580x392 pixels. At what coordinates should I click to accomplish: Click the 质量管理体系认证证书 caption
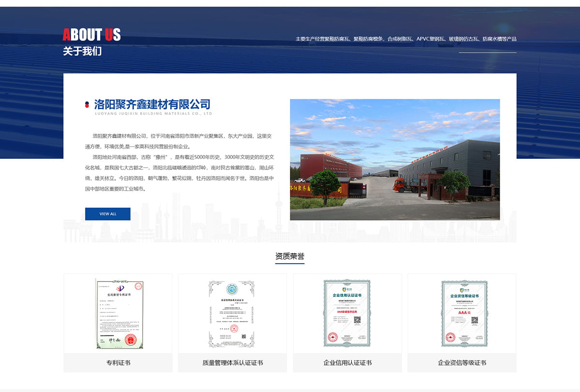coord(232,363)
